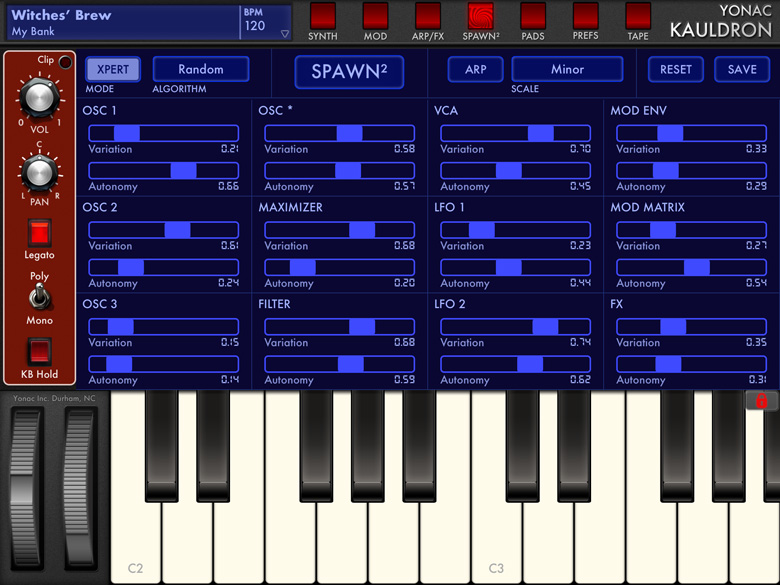Open the SYNTH page via red button
This screenshot has height=585, width=780.
[322, 16]
